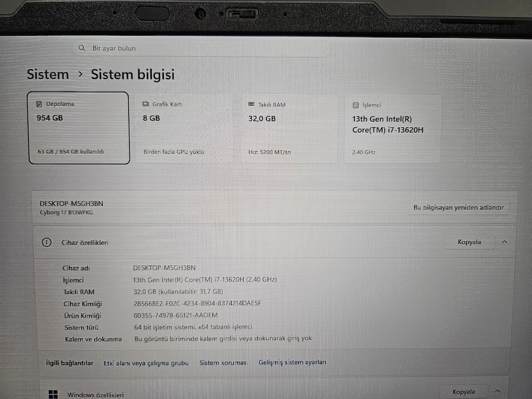Open the Depolama 954 GB card

[x=79, y=128]
